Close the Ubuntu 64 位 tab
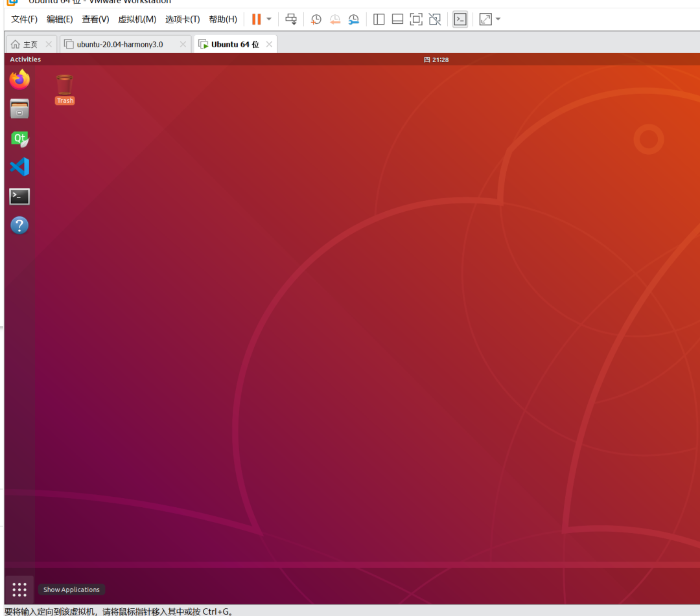This screenshot has height=616, width=700. 269,44
